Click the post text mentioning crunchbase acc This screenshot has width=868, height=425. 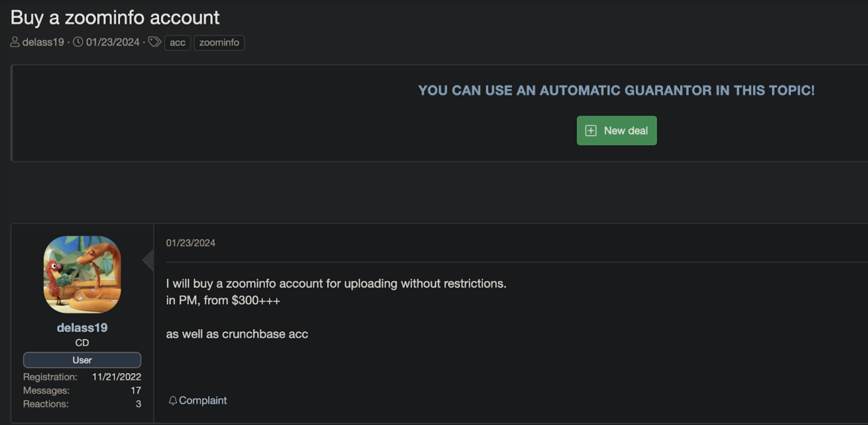coord(237,334)
